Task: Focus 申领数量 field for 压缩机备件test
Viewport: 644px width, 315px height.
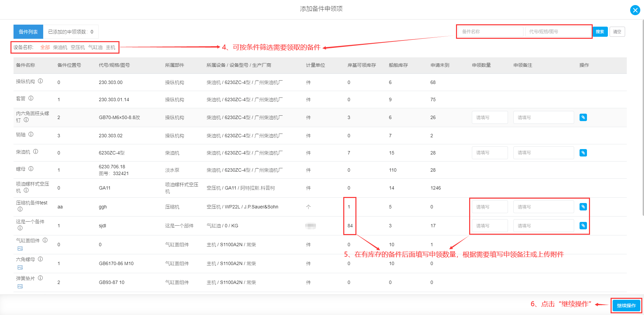Action: pos(490,207)
